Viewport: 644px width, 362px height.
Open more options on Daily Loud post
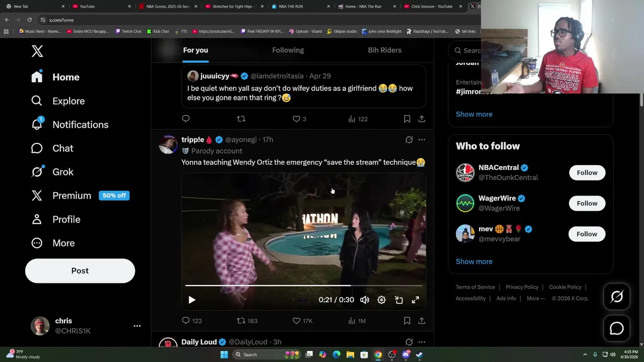click(x=422, y=342)
